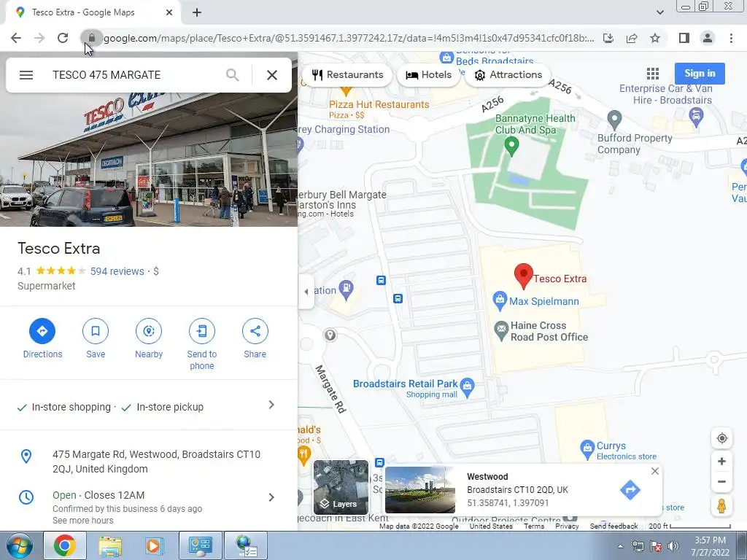
Task: Bookmark this page with star icon
Action: (x=655, y=38)
